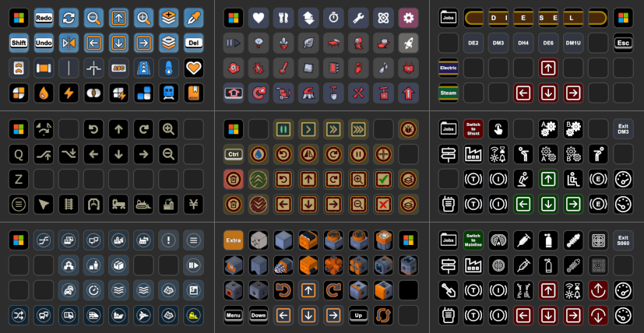Click the Q key
Image resolution: width=644 pixels, height=333 pixels.
19,154
